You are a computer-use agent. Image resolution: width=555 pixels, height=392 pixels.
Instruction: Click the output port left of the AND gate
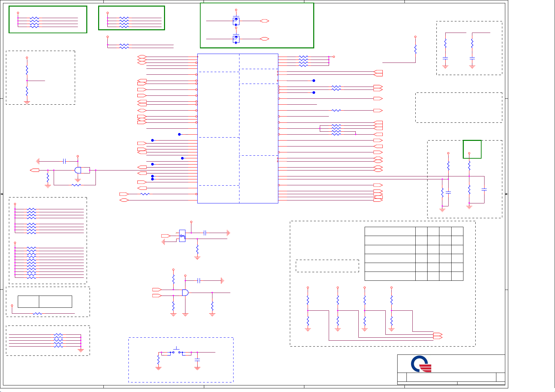point(35,170)
